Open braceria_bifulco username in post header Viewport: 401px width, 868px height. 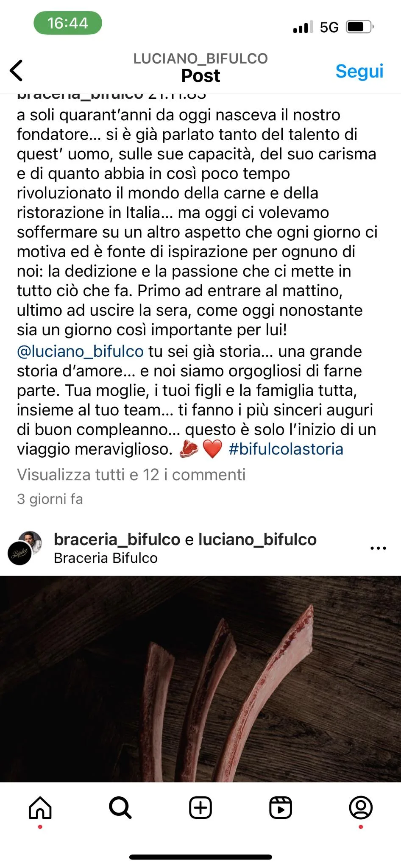(117, 540)
